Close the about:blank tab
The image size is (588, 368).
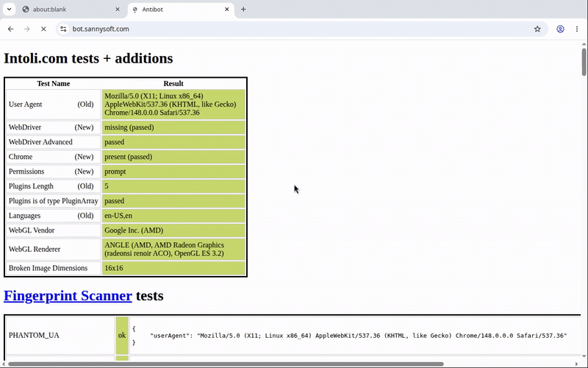[x=118, y=10]
